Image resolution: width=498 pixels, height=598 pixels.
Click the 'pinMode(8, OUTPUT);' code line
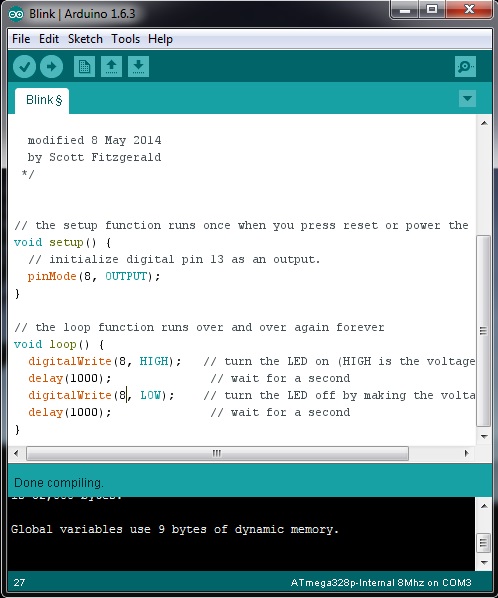coord(94,276)
